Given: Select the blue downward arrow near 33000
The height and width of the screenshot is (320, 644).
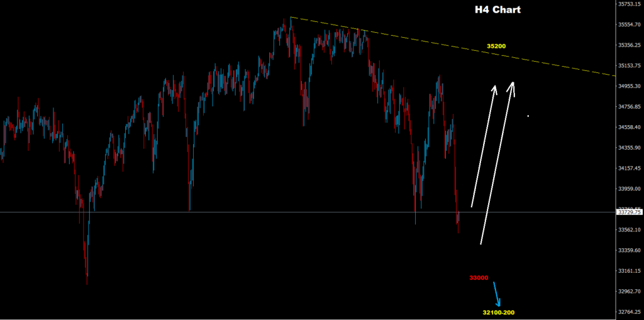Looking at the screenshot, I should point(497,294).
